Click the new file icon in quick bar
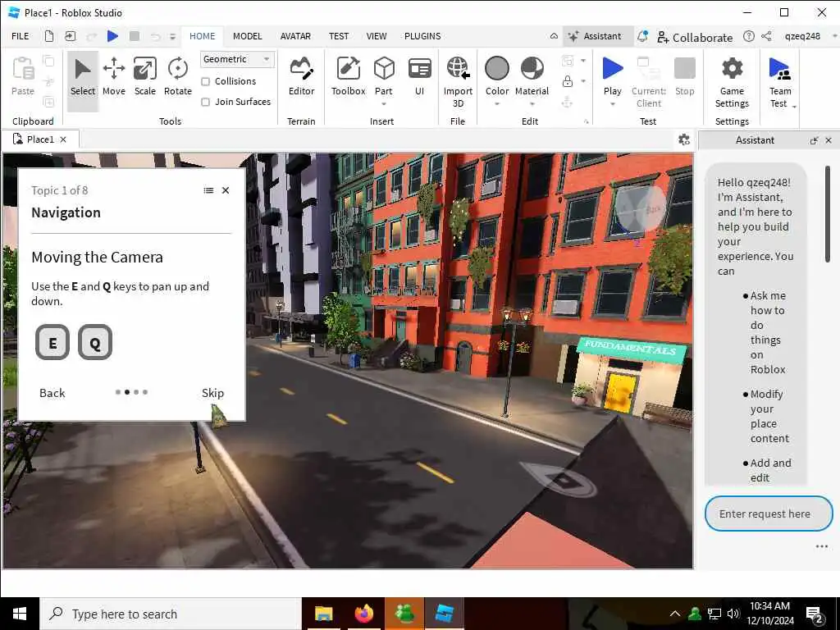 (x=48, y=36)
